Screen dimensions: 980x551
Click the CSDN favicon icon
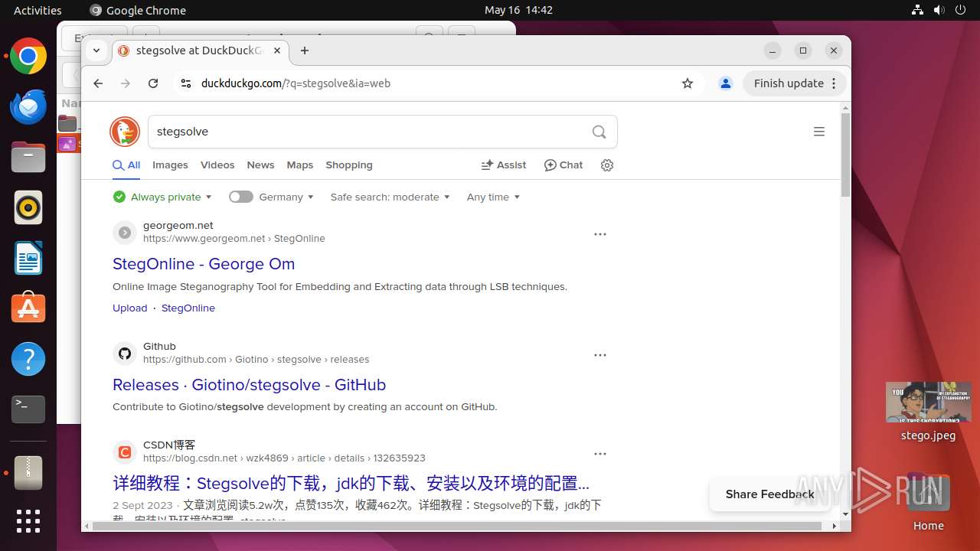coord(125,452)
